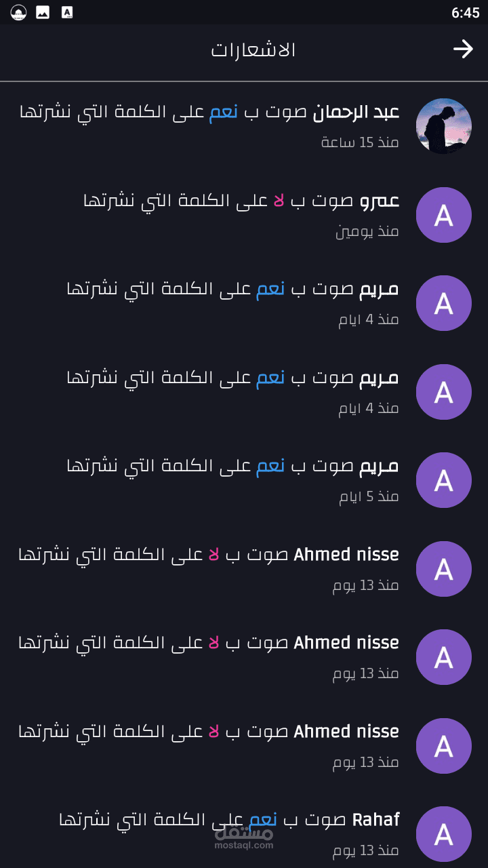
Task: Click the picture icon in the status bar
Action: [43, 12]
